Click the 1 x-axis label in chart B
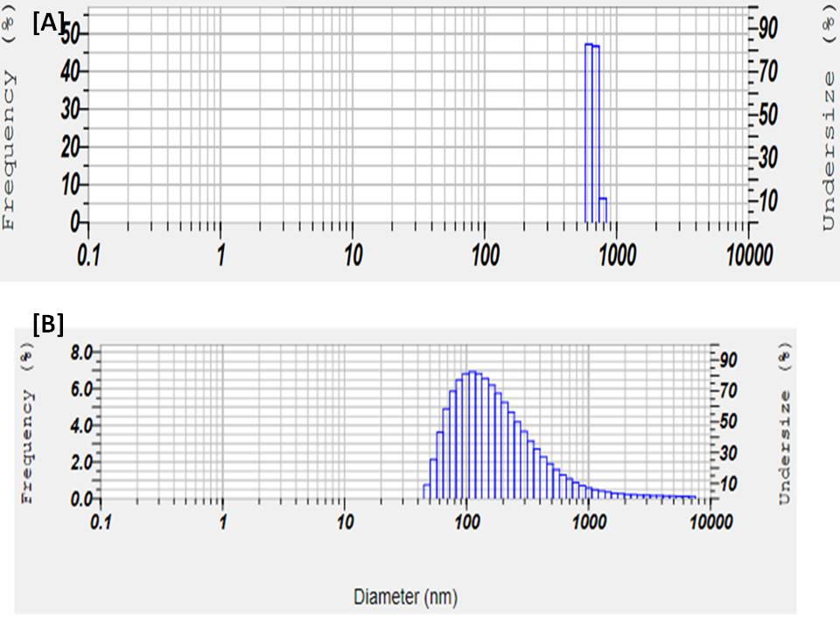The height and width of the screenshot is (630, 840). [223, 522]
